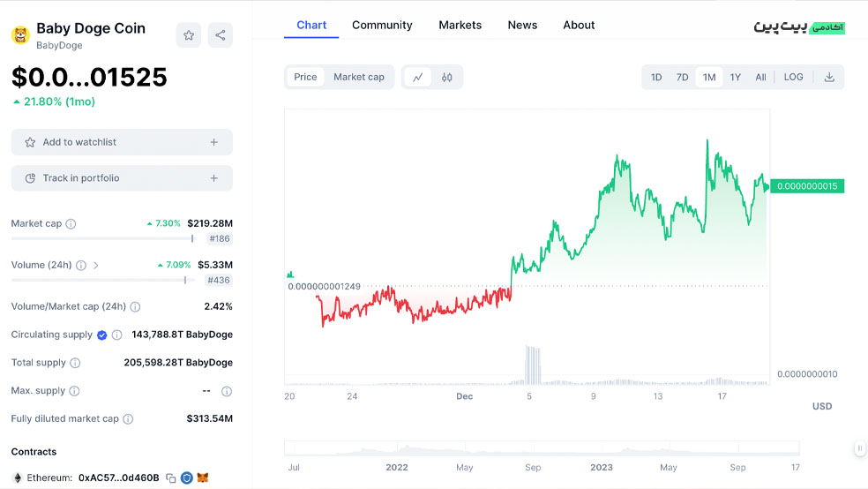Click 2023 on the mini timeline navigator
Screen dimensions: 868x489
pos(602,468)
